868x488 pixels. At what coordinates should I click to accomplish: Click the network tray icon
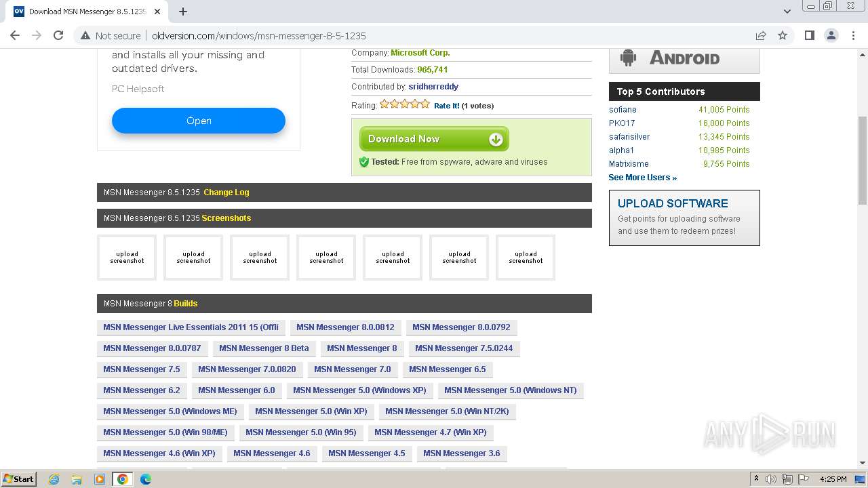click(787, 479)
